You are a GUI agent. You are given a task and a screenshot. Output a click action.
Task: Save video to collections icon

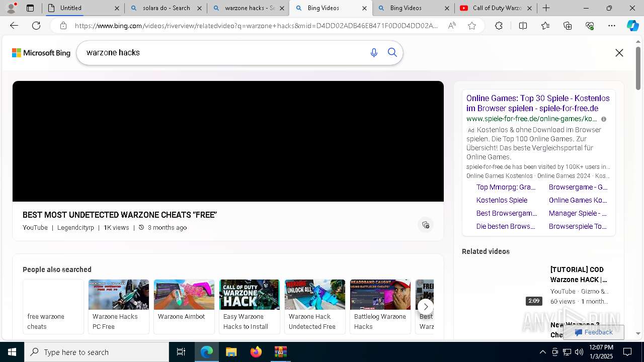426,225
